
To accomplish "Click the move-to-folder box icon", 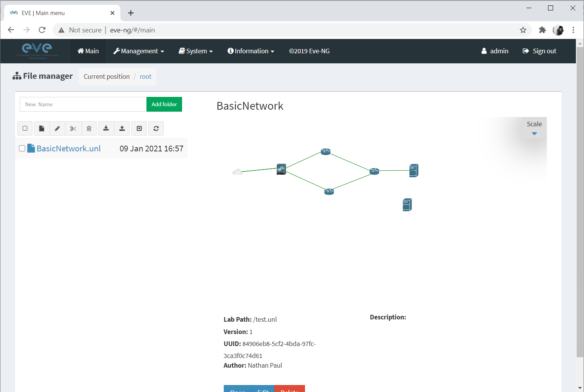I will point(139,128).
